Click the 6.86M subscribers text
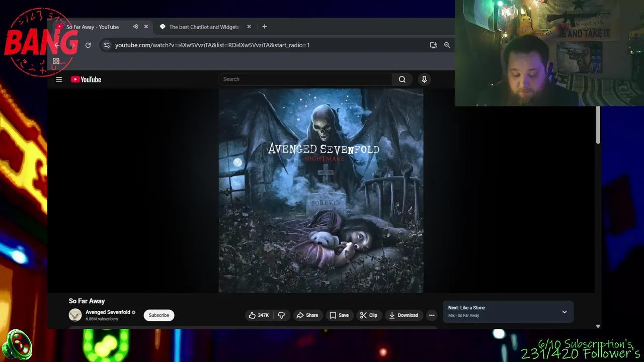This screenshot has width=644, height=362. click(x=102, y=319)
